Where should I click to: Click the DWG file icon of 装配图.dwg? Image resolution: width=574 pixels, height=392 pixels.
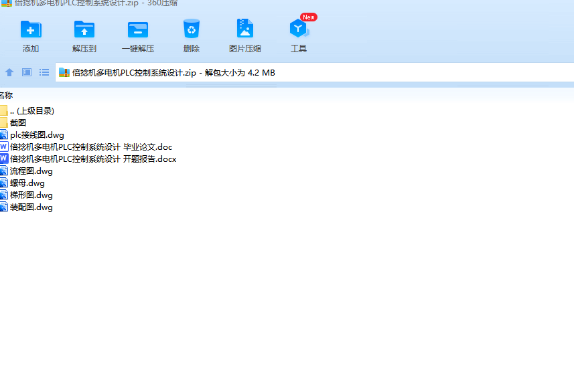pos(3,207)
